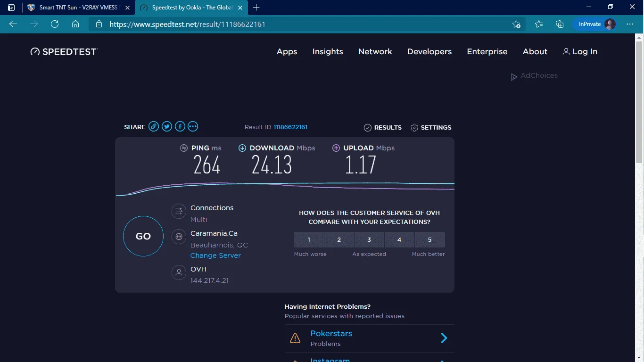Click the Speedtest logo

coord(64,51)
